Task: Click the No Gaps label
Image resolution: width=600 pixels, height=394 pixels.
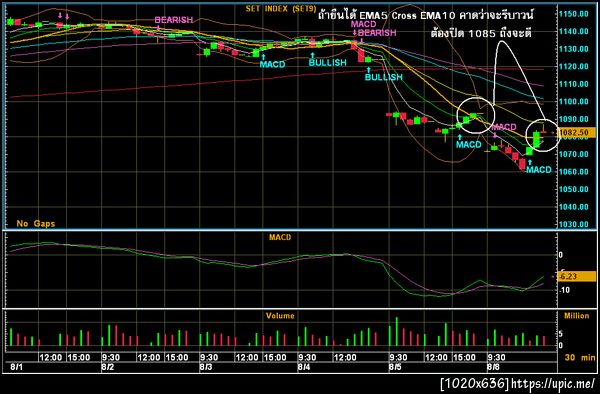Action: coord(36,224)
